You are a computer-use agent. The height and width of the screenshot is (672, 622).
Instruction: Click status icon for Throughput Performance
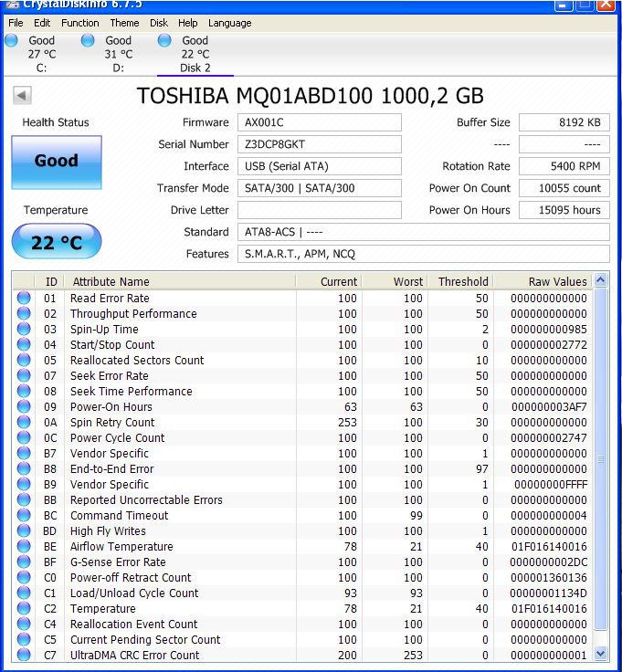tap(24, 313)
